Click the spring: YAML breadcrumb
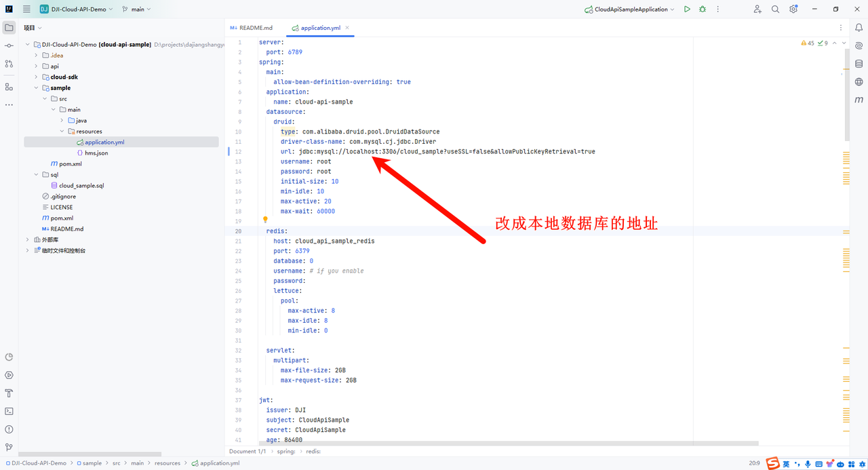The image size is (868, 470). [x=285, y=451]
